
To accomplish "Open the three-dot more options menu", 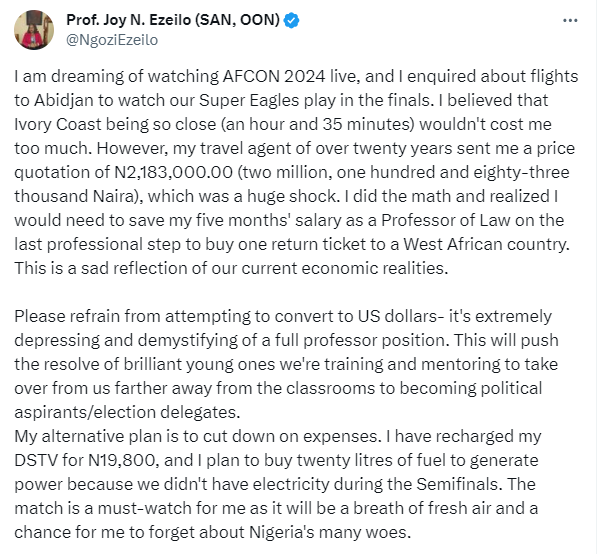I will coord(570,21).
